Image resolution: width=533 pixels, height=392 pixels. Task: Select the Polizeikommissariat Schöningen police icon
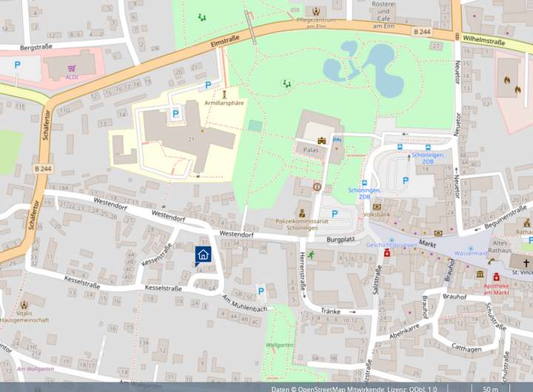(x=302, y=213)
